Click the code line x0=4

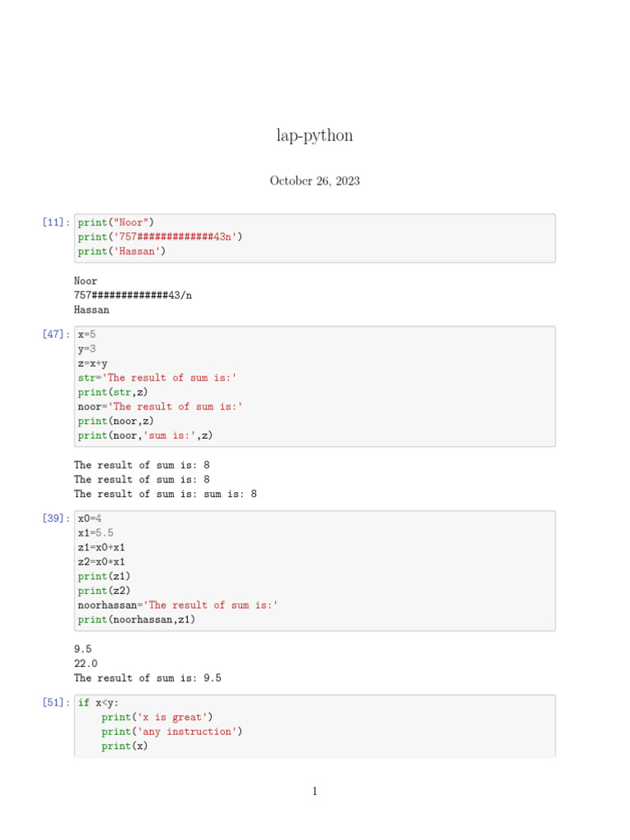coord(89,518)
